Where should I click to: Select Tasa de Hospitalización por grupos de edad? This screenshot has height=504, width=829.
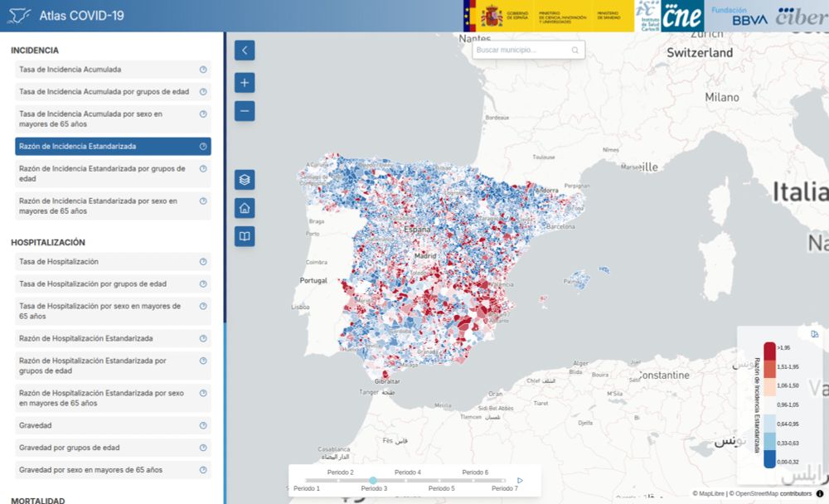113,284
